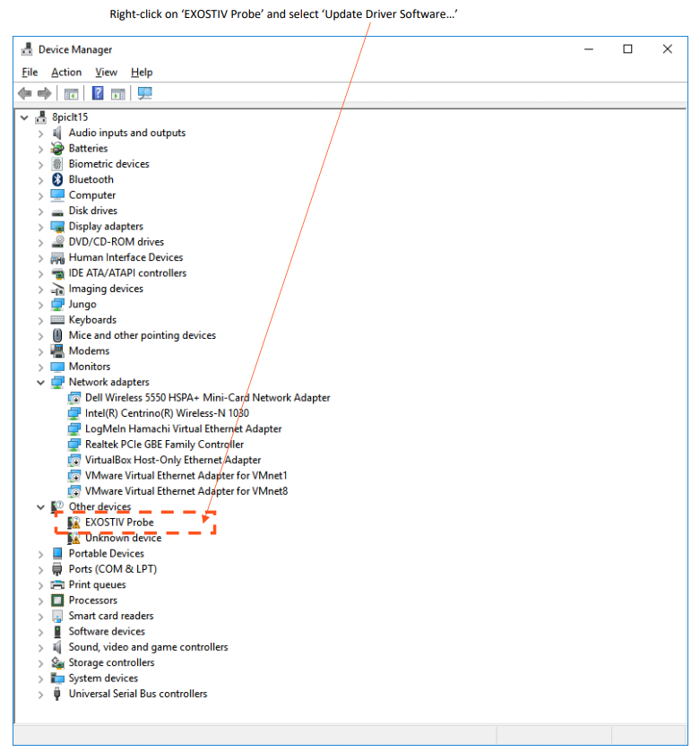The height and width of the screenshot is (752, 700).
Task: Click the Bluetooth category icon
Action: coord(58,179)
